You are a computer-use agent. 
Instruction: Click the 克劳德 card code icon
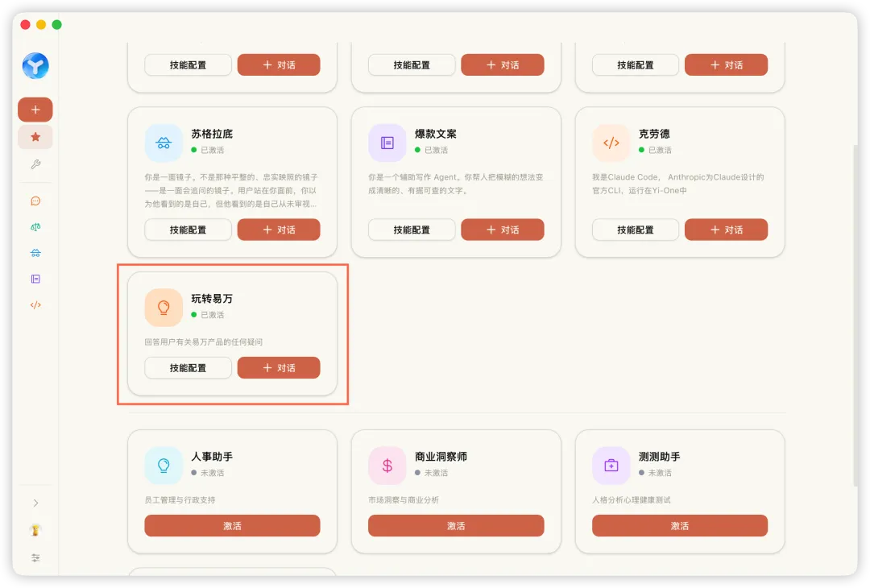pos(611,143)
